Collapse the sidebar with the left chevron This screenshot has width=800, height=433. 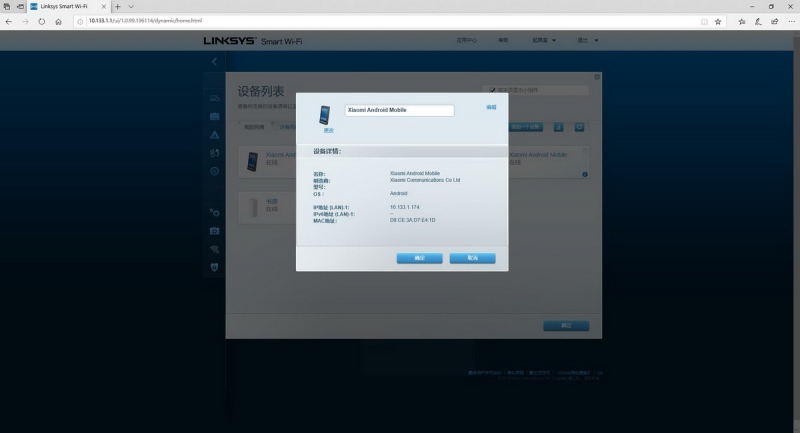click(x=214, y=62)
